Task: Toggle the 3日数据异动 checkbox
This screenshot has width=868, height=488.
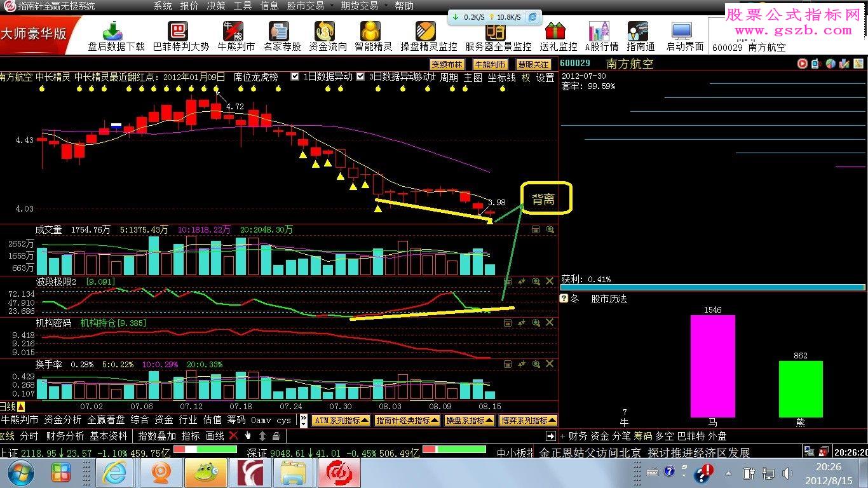Action: point(361,76)
